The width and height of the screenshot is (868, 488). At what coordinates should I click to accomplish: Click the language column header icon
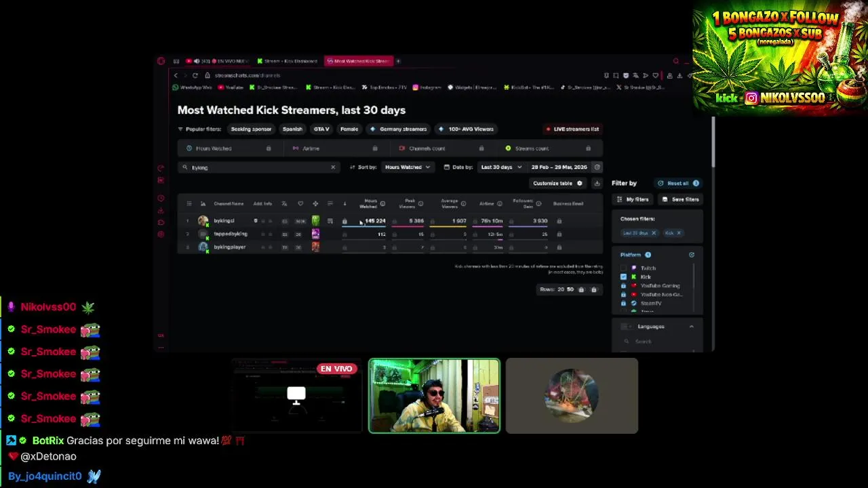(284, 203)
